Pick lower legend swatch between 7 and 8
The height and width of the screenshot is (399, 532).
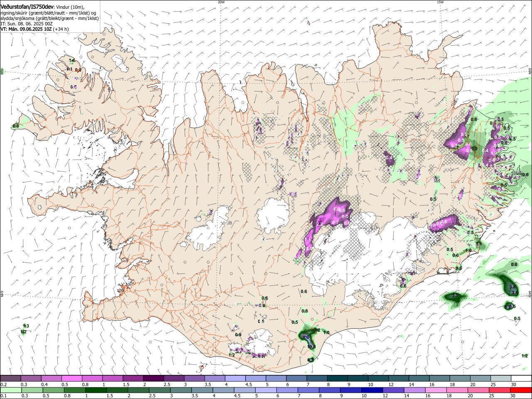point(309,390)
